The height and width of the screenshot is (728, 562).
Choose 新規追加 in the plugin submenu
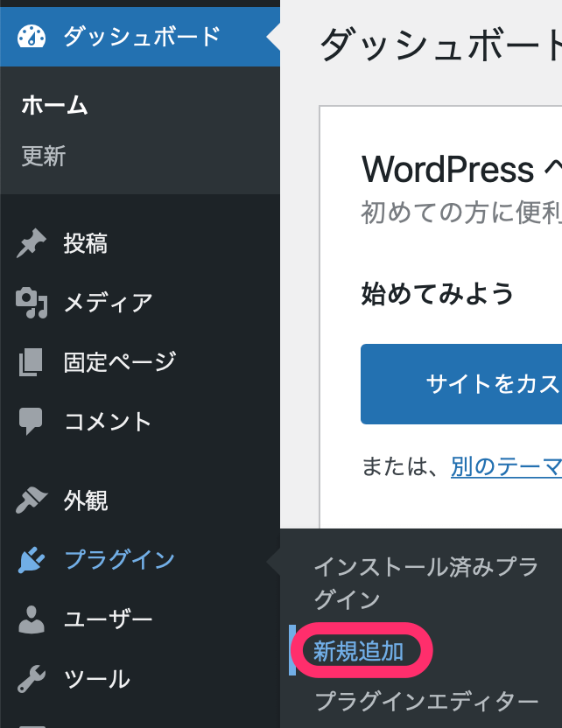(358, 653)
